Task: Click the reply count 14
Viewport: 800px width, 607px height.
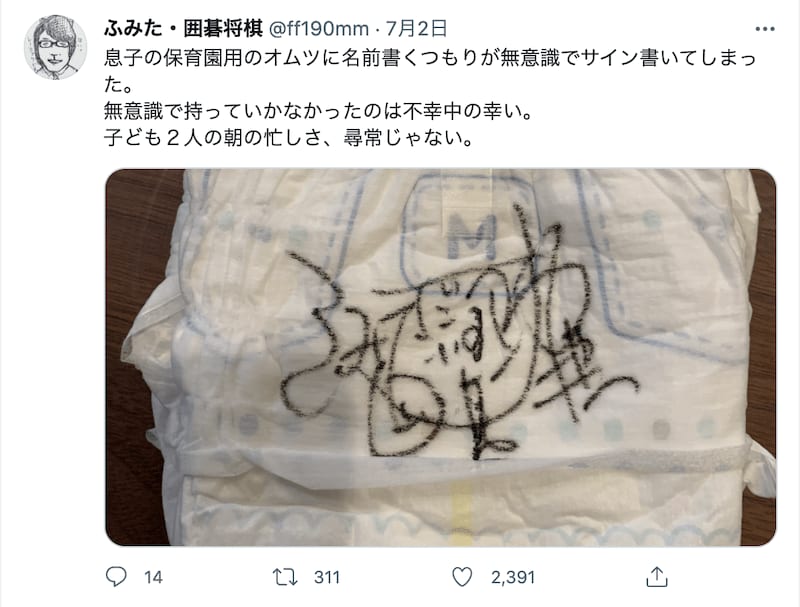Action: 153,577
